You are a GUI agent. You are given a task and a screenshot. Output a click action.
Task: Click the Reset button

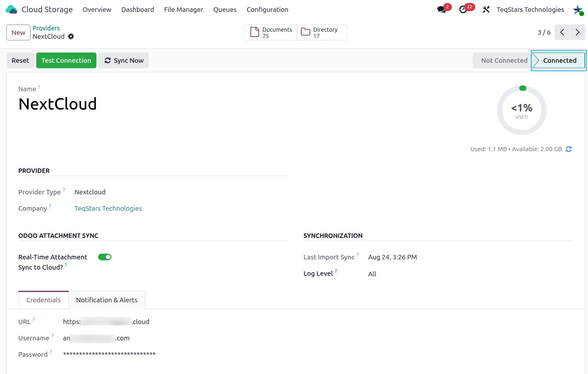click(20, 61)
